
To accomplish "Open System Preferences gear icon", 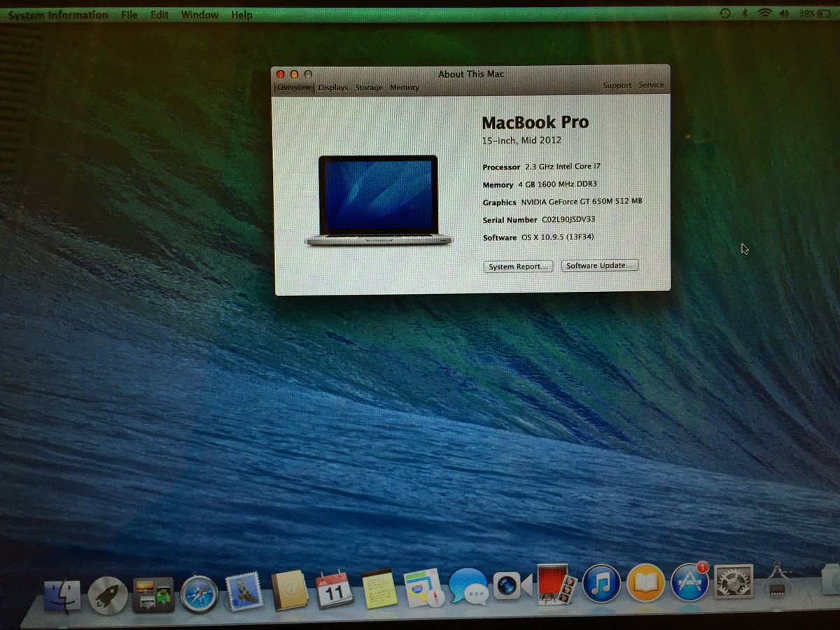I will [x=734, y=582].
